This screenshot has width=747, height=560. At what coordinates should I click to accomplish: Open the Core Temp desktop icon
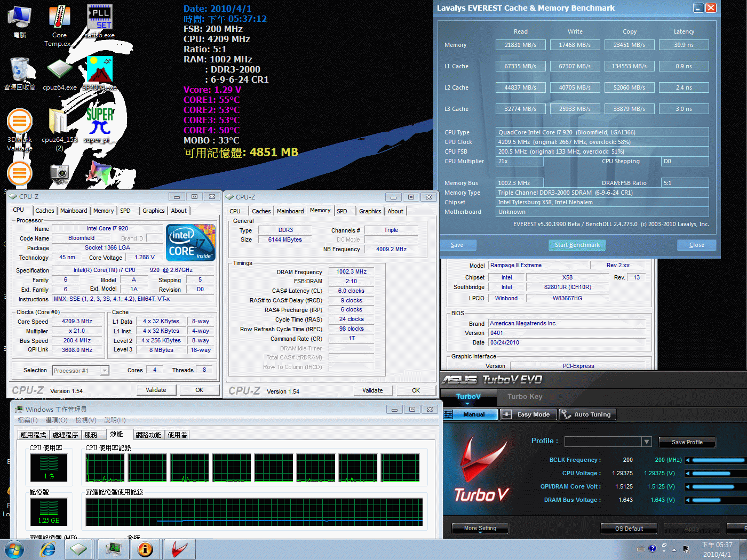(x=59, y=19)
